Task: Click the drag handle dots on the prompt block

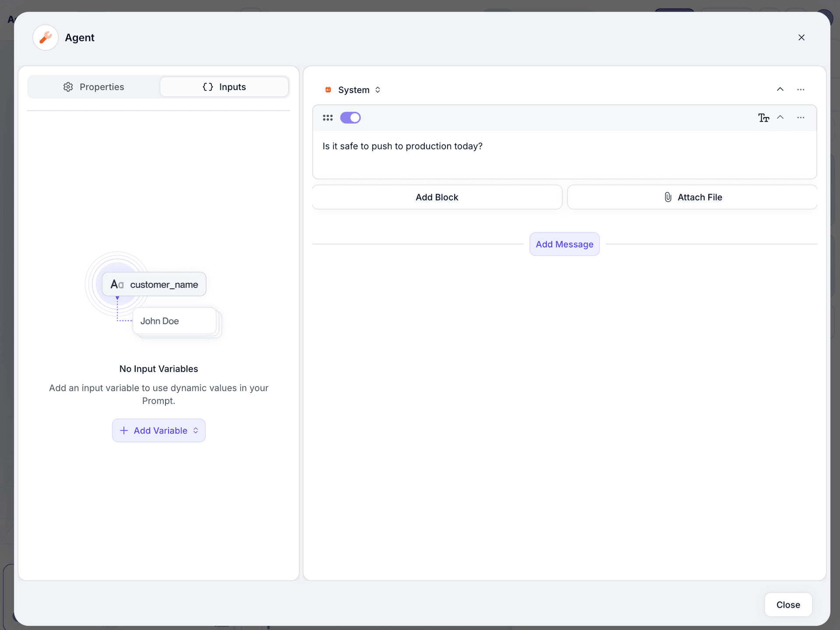Action: click(328, 118)
